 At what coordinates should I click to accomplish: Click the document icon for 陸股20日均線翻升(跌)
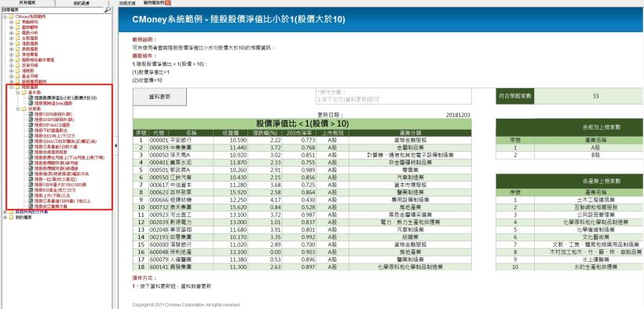tap(31, 120)
